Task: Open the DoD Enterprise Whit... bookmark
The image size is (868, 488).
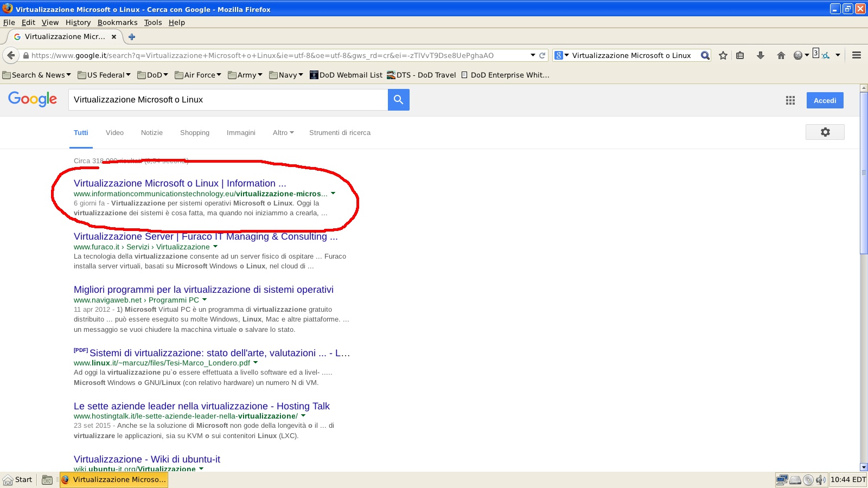Action: (505, 75)
